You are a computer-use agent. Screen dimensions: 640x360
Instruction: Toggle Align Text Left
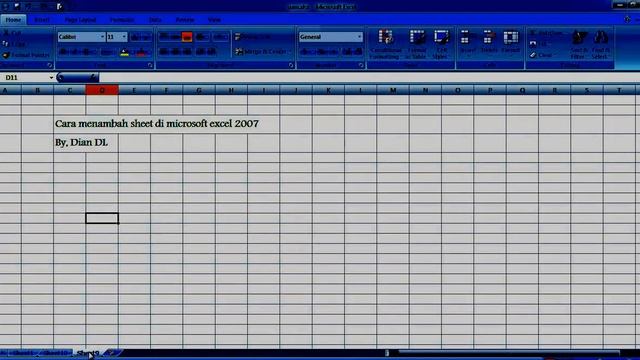coord(164,52)
